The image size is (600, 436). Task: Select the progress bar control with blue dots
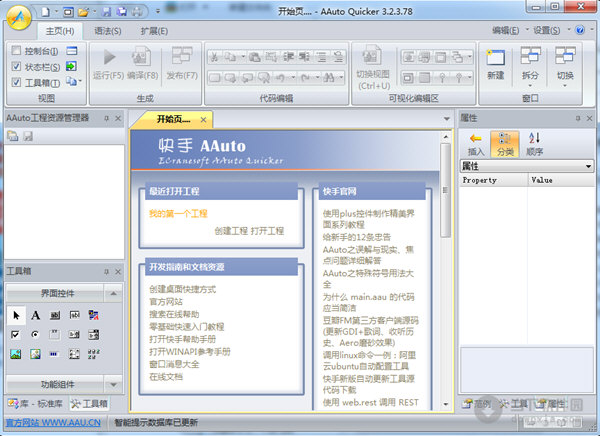(54, 354)
